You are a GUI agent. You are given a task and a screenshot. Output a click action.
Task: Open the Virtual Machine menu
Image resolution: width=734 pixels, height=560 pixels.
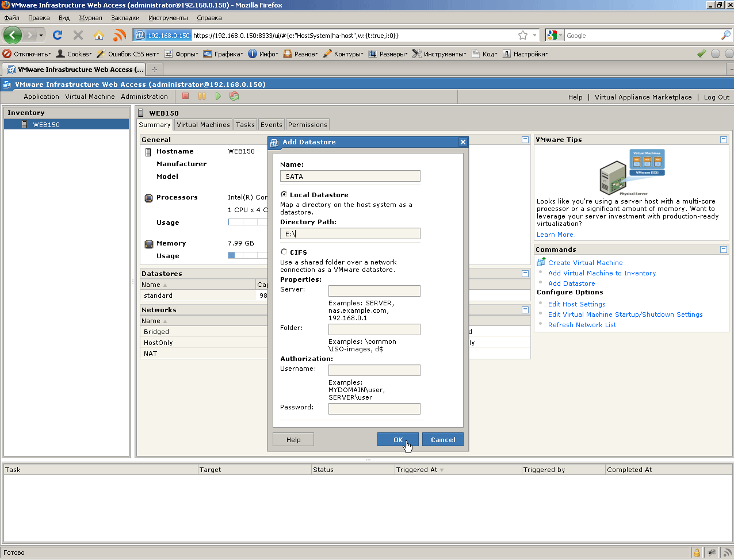[90, 97]
